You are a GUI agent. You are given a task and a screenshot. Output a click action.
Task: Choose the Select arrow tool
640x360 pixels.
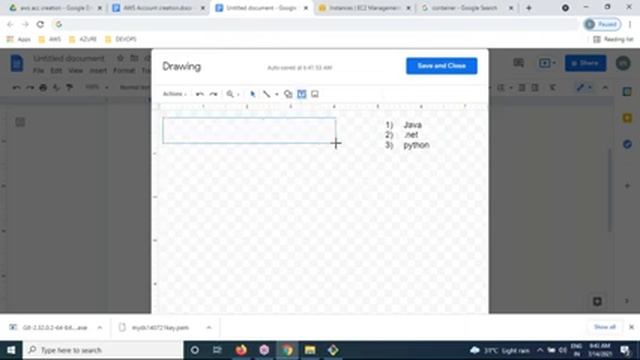tap(253, 94)
